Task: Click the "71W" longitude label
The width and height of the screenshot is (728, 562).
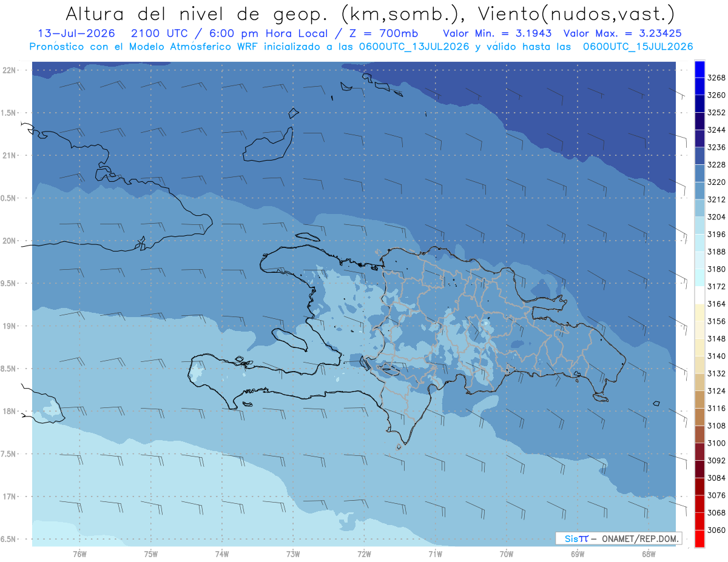Action: pyautogui.click(x=435, y=554)
